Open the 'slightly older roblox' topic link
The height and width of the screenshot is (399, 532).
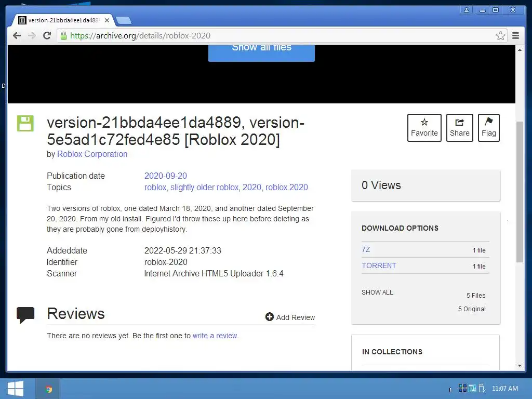pos(205,187)
